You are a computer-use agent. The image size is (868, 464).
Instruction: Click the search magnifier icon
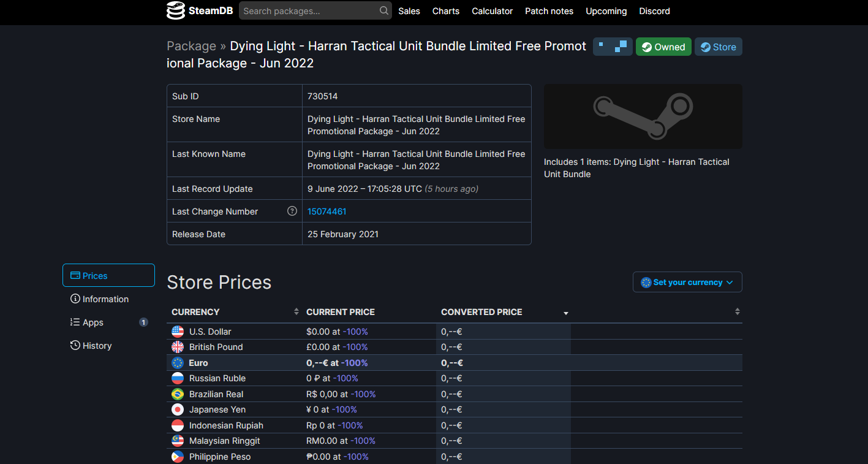pyautogui.click(x=383, y=10)
